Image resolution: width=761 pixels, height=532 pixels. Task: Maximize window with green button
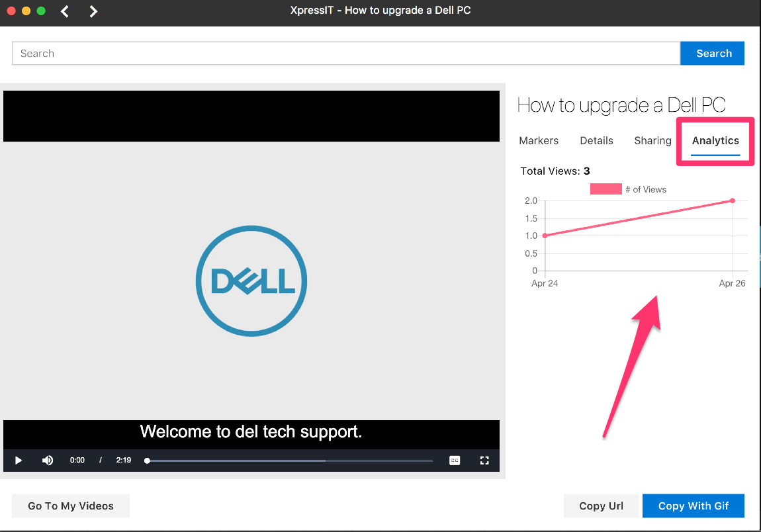tap(41, 11)
